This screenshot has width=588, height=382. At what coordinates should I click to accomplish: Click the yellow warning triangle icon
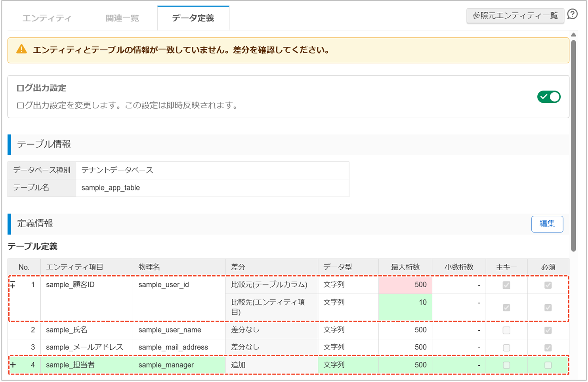pos(21,50)
